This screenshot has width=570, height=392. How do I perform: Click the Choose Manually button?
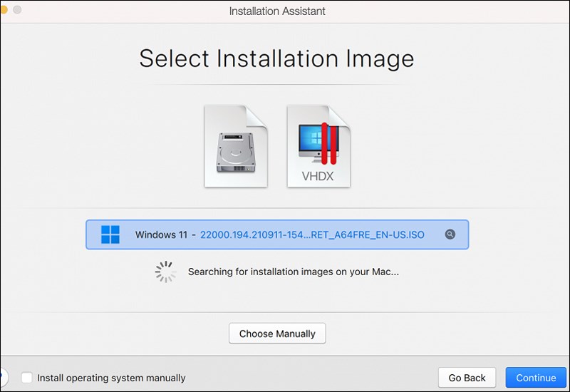click(x=277, y=334)
